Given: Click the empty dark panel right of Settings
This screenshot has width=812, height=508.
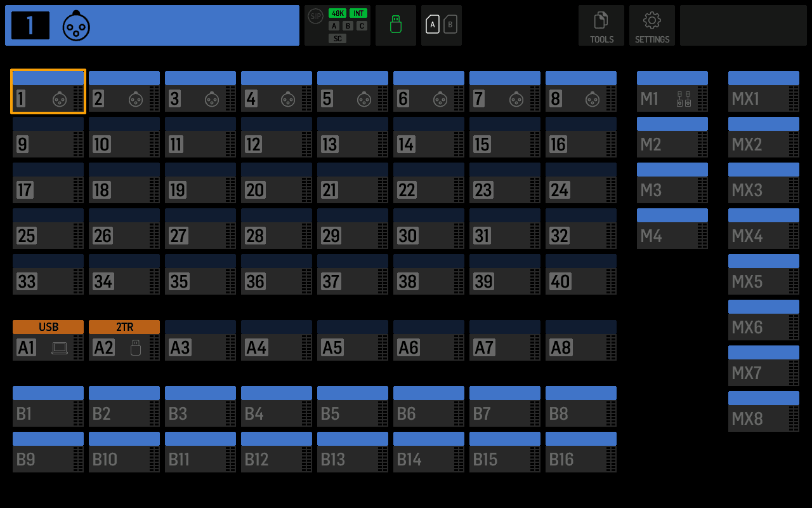Looking at the screenshot, I should point(743,25).
